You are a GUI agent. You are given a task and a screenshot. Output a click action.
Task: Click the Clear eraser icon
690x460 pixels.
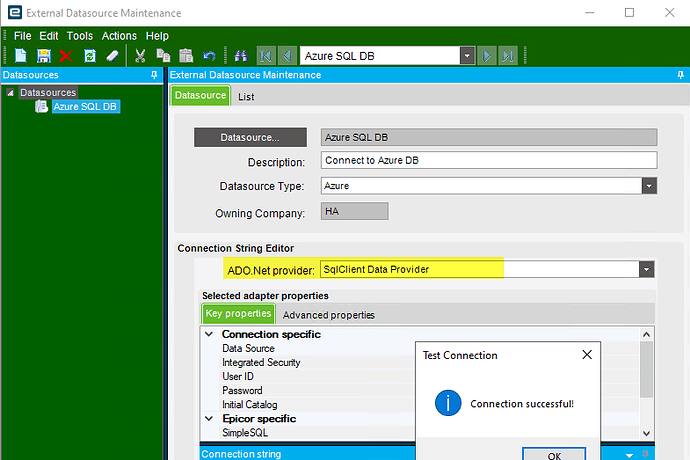click(113, 56)
